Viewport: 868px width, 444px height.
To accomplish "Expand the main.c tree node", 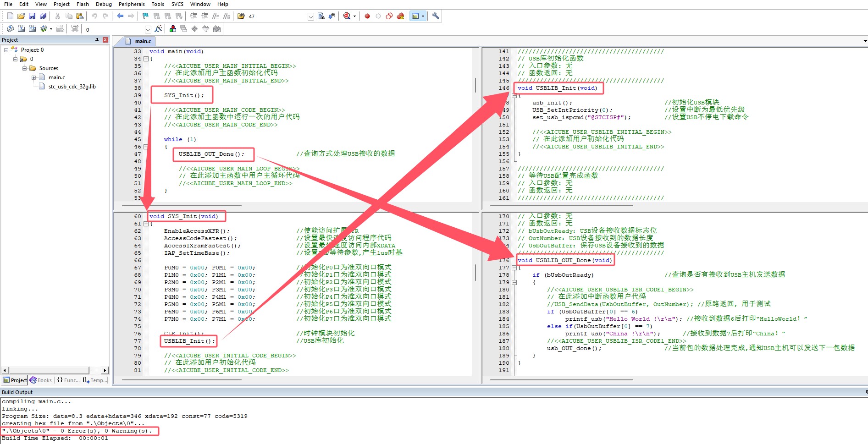I will [x=33, y=77].
